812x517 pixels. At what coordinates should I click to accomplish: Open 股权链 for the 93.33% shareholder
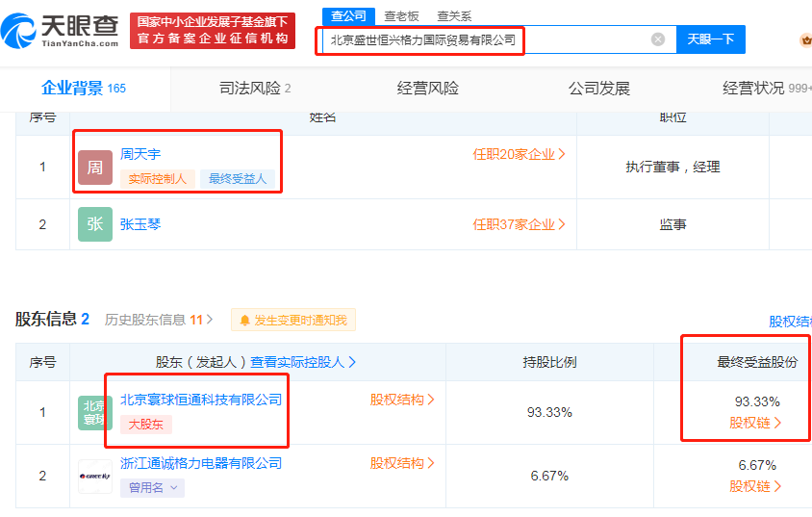(x=755, y=422)
